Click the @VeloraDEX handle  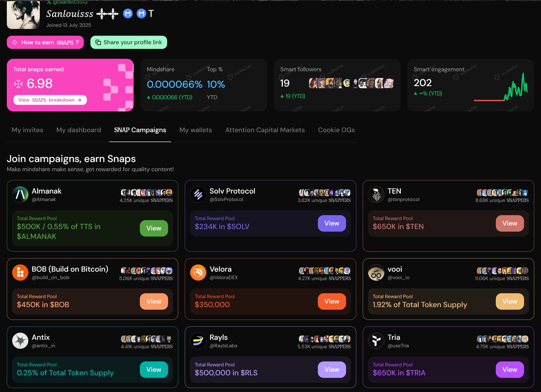224,278
